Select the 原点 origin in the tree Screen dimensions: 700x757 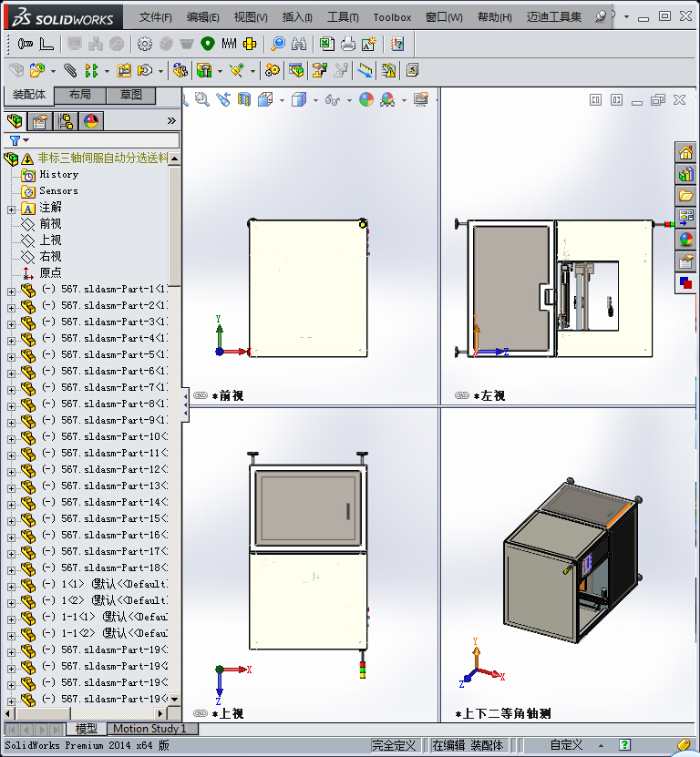[x=50, y=272]
